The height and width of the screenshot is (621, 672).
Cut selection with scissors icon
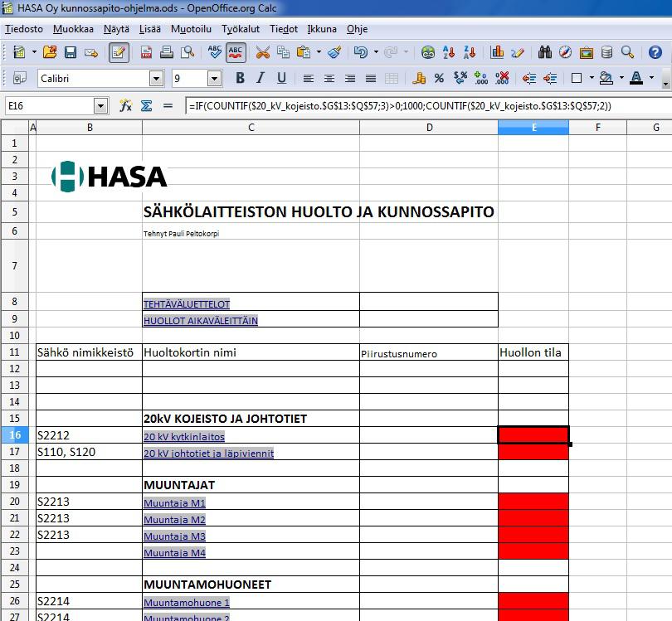(262, 52)
